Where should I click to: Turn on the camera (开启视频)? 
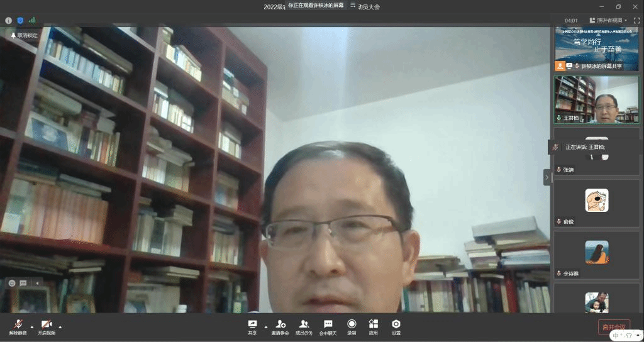click(46, 326)
